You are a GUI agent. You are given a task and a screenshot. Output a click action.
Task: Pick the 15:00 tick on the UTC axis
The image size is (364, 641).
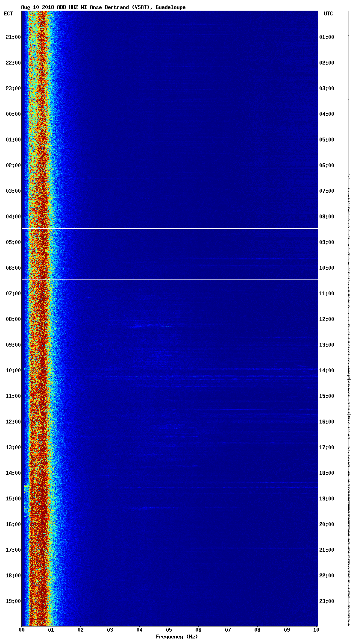click(x=326, y=396)
